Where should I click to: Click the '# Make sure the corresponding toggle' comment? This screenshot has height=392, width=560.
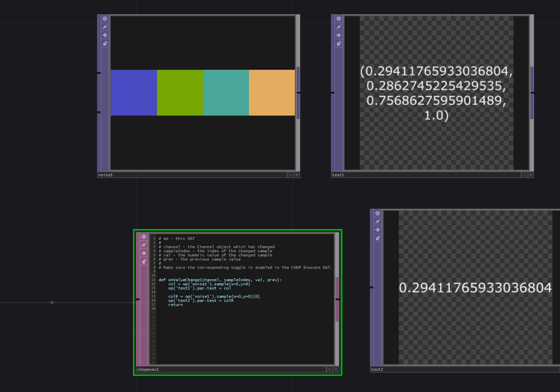245,268
